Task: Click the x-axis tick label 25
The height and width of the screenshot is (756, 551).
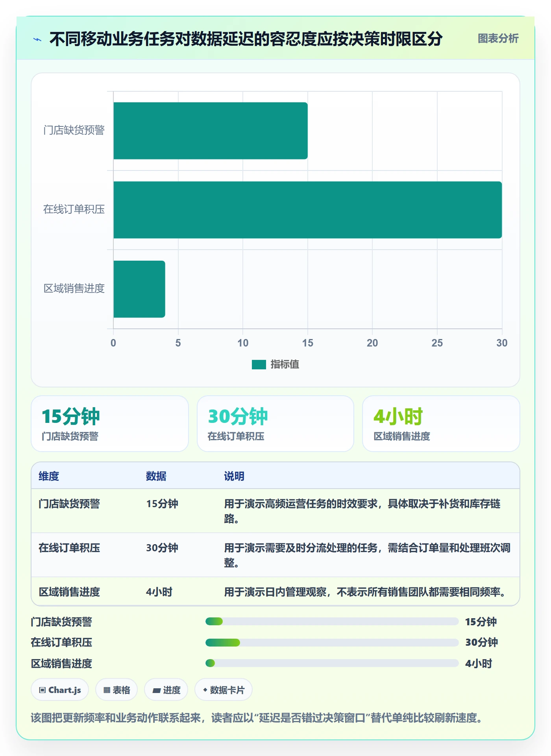Action: pos(437,343)
